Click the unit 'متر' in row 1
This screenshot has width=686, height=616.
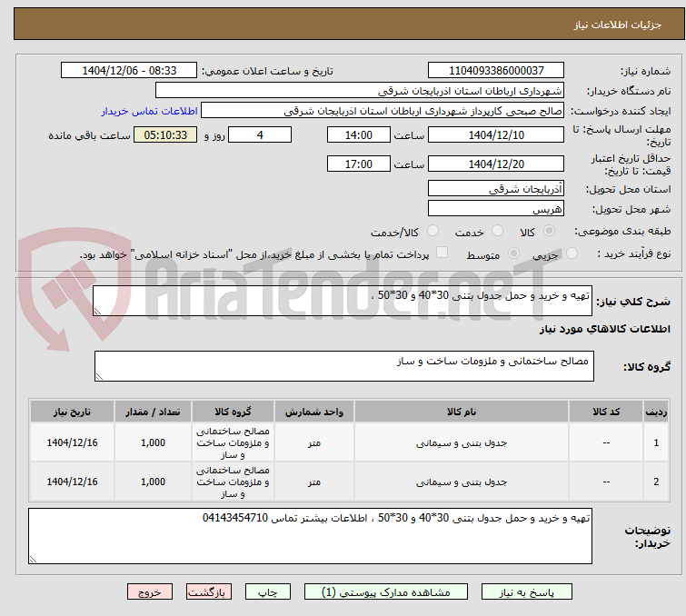(314, 442)
